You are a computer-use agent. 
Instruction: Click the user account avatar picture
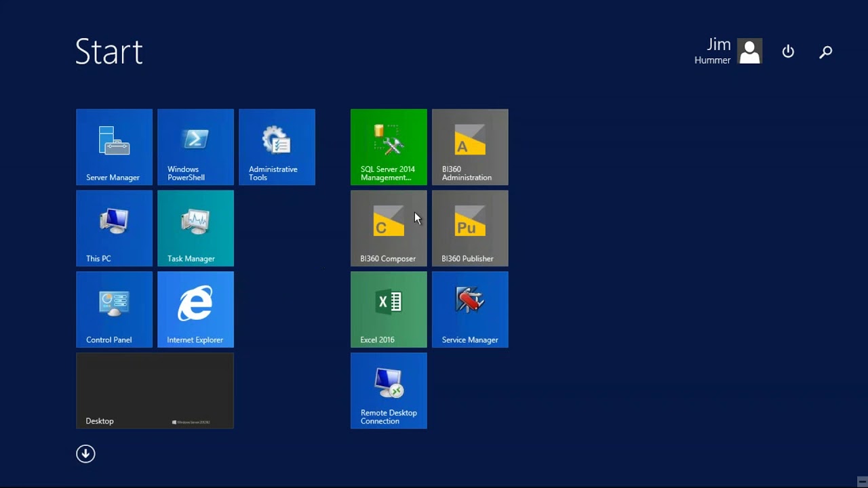[x=749, y=52]
